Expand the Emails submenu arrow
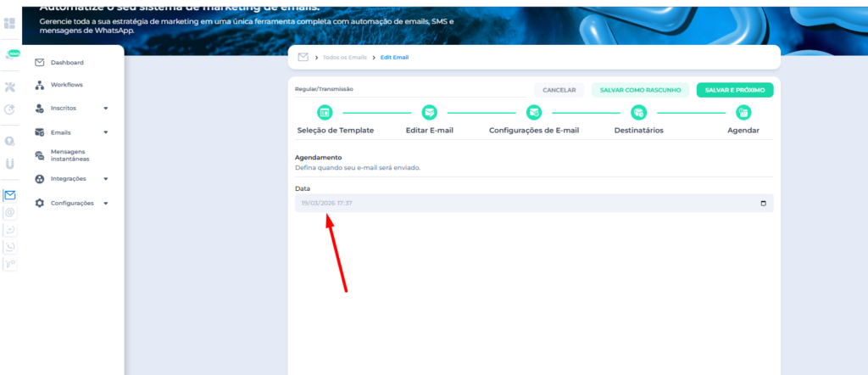Screen dimensions: 868x375 (106, 132)
